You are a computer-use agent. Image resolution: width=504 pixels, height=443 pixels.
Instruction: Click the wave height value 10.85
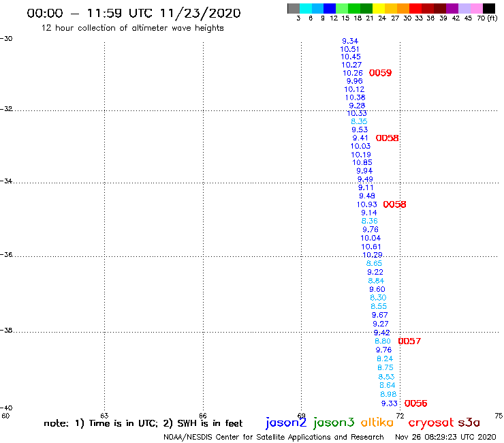(362, 163)
